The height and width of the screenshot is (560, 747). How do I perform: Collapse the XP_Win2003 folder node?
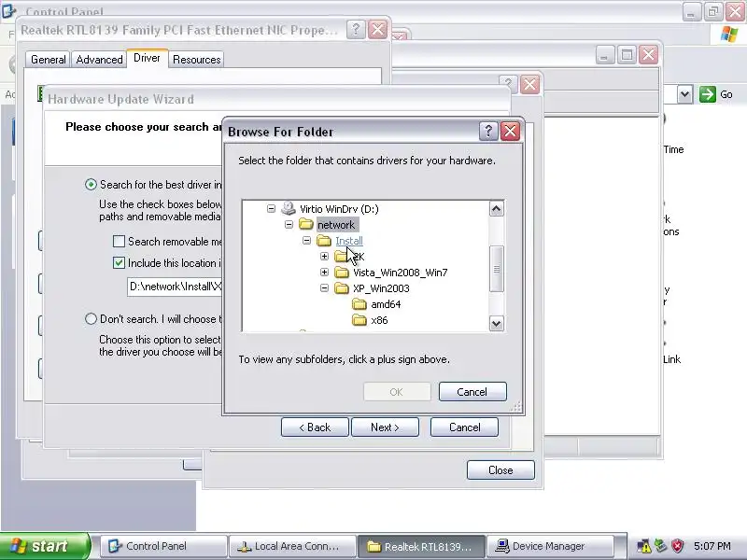coord(324,288)
